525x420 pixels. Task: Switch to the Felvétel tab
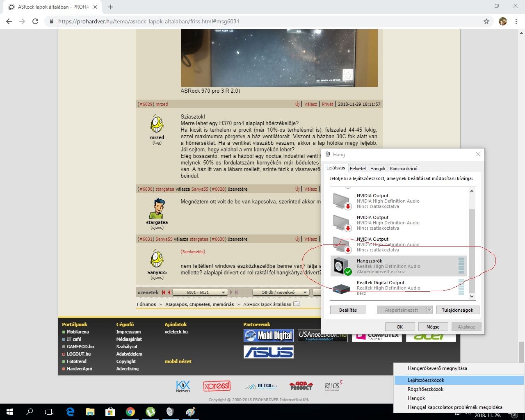(x=358, y=169)
